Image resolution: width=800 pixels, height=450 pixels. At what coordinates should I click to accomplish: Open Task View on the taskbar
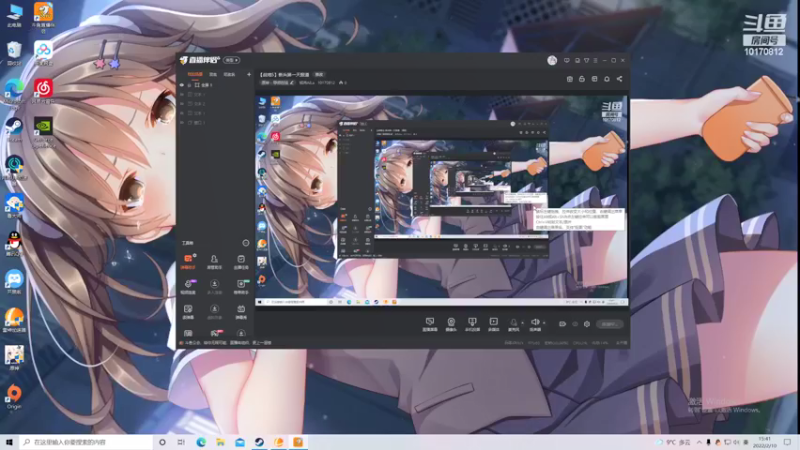181,442
